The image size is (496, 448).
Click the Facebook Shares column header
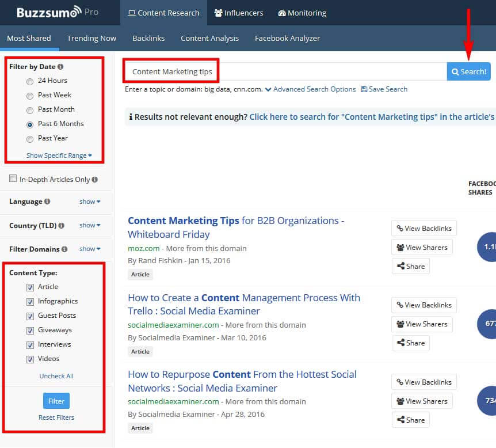(482, 188)
